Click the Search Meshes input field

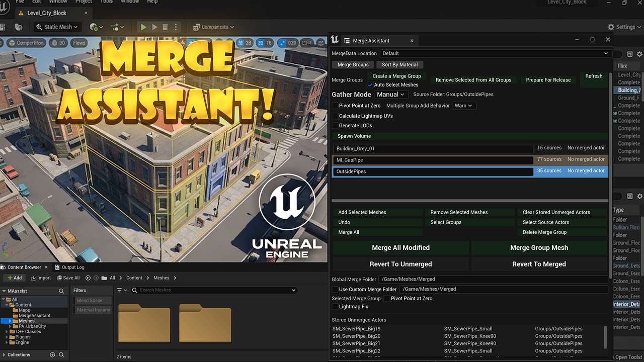point(213,290)
